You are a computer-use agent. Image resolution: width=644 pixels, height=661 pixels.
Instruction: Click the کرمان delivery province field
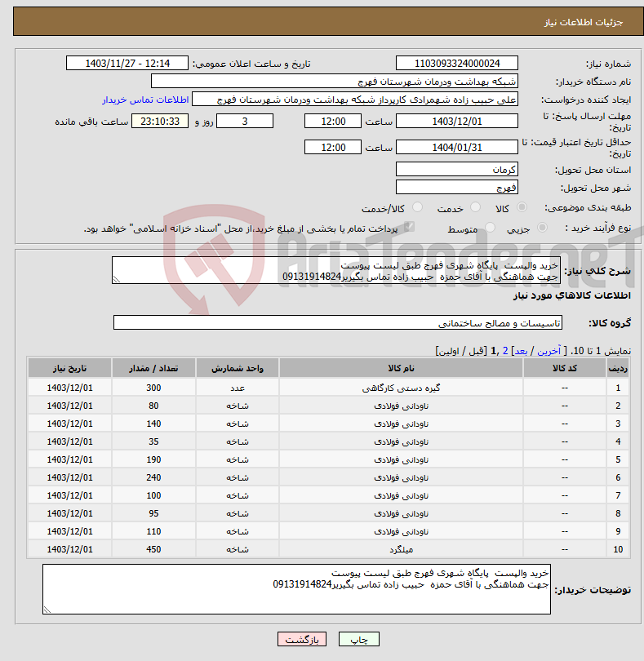click(457, 170)
